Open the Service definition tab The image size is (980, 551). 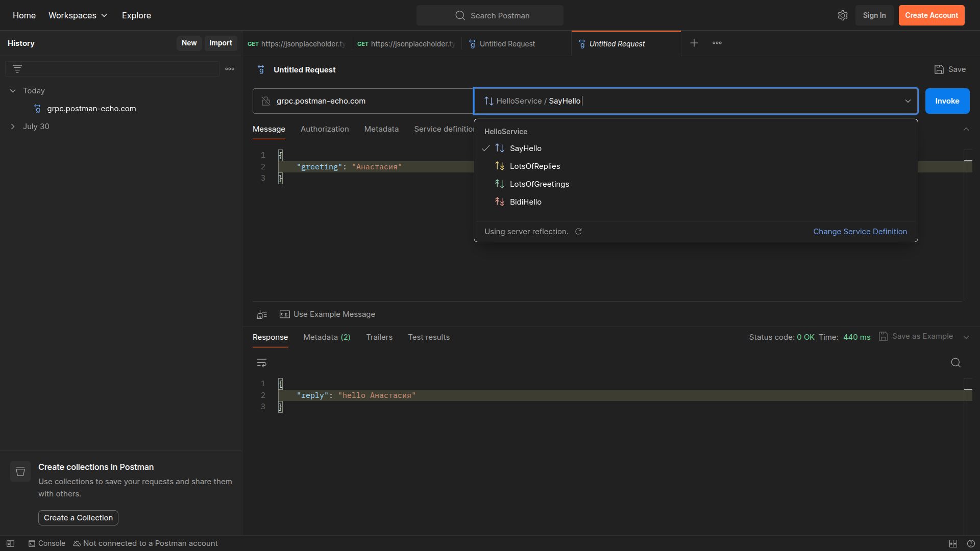[x=444, y=129]
